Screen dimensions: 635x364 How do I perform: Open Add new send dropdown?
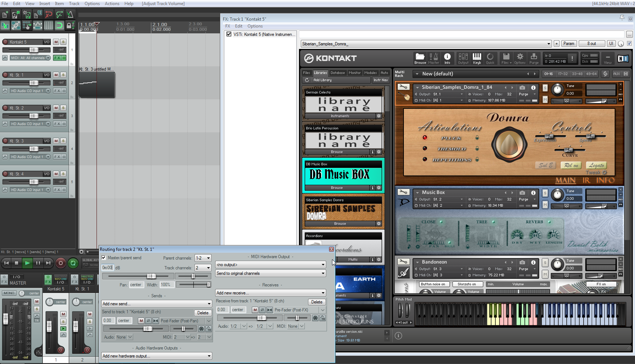pyautogui.click(x=157, y=304)
